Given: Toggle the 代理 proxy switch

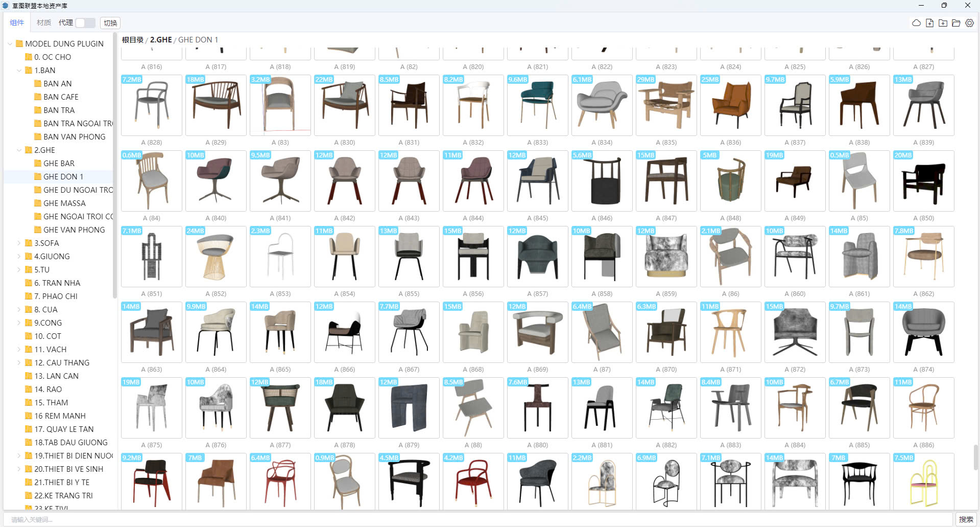Looking at the screenshot, I should click(x=85, y=23).
